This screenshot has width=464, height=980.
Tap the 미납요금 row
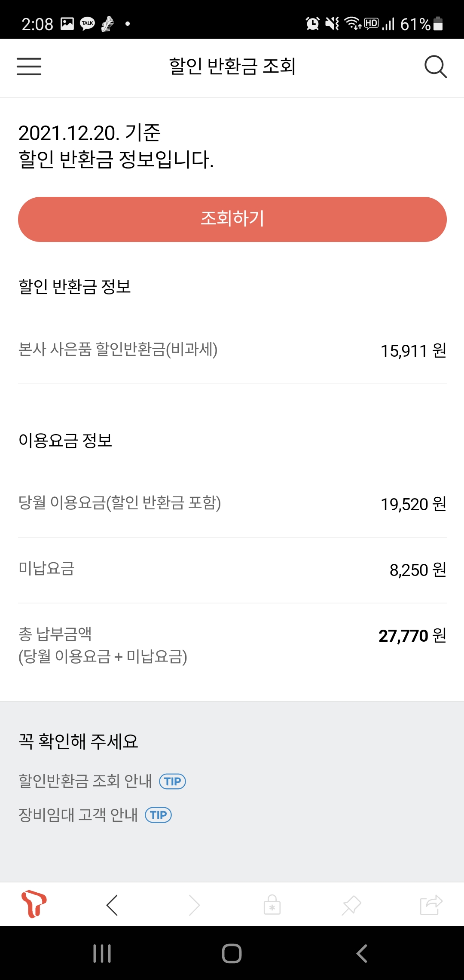click(232, 570)
